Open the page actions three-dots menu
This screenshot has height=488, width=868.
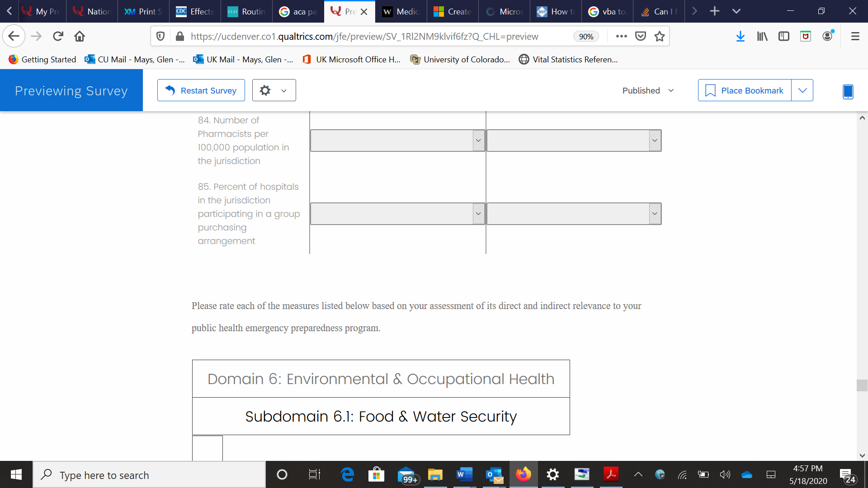coord(622,37)
